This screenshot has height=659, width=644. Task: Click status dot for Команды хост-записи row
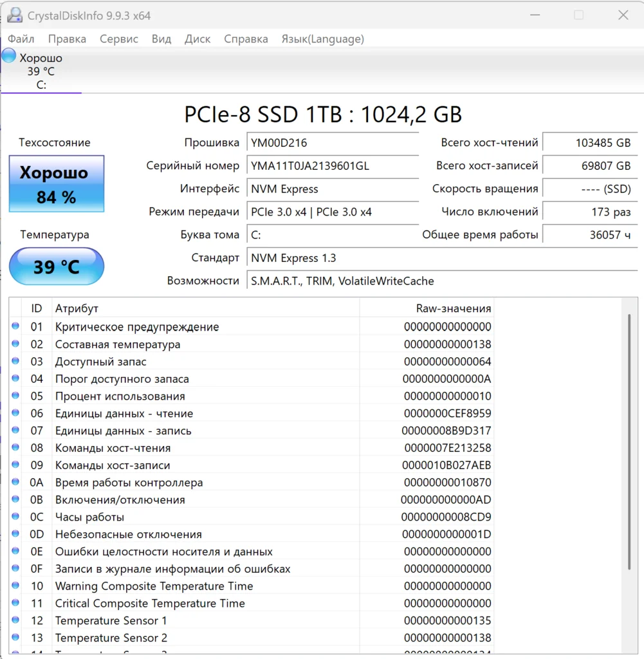[15, 465]
